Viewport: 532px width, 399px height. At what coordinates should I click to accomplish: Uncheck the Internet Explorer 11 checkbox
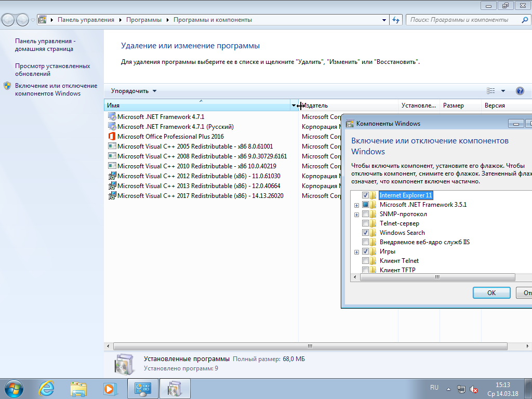365,195
